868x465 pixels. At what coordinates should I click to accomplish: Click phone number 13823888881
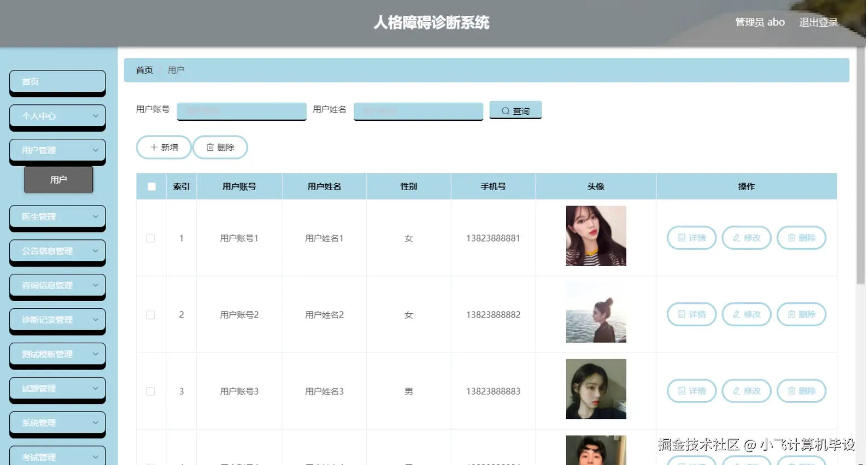pyautogui.click(x=493, y=238)
